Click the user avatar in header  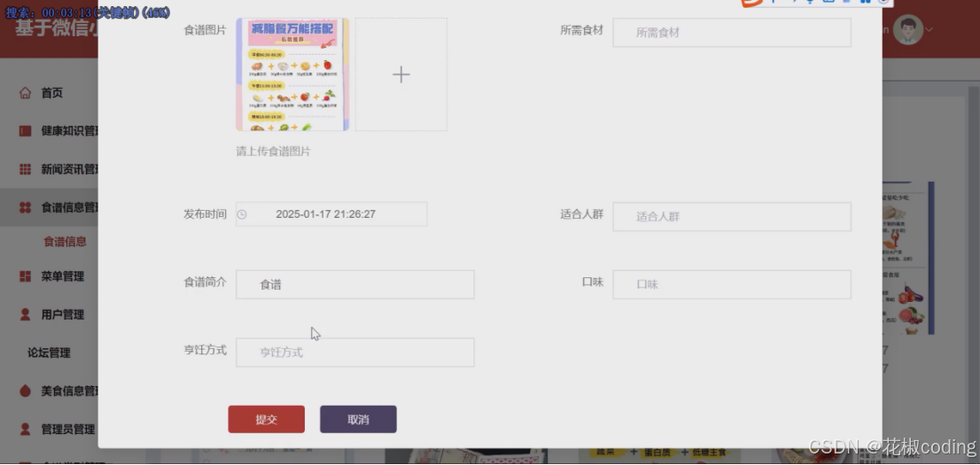(x=908, y=29)
